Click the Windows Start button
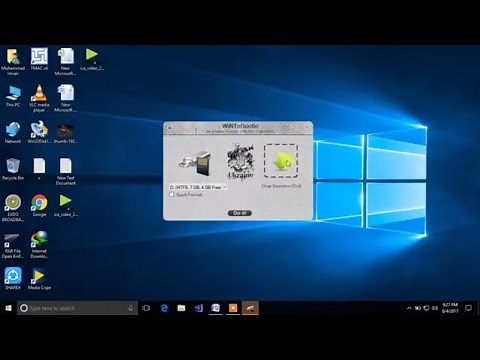The height and width of the screenshot is (360, 480). click(8, 308)
